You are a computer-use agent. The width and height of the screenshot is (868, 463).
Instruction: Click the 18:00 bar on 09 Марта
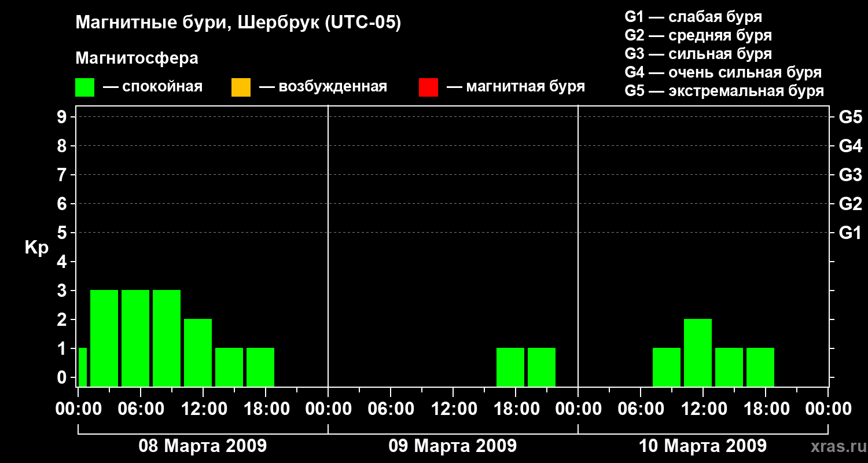[510, 367]
